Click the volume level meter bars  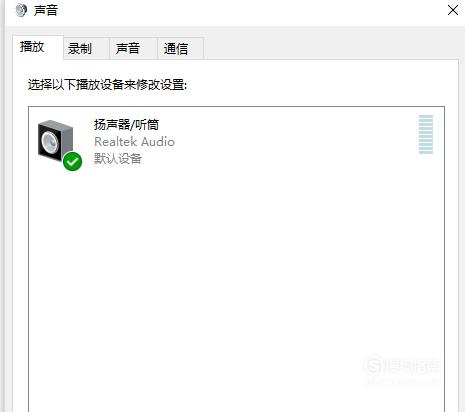click(426, 134)
